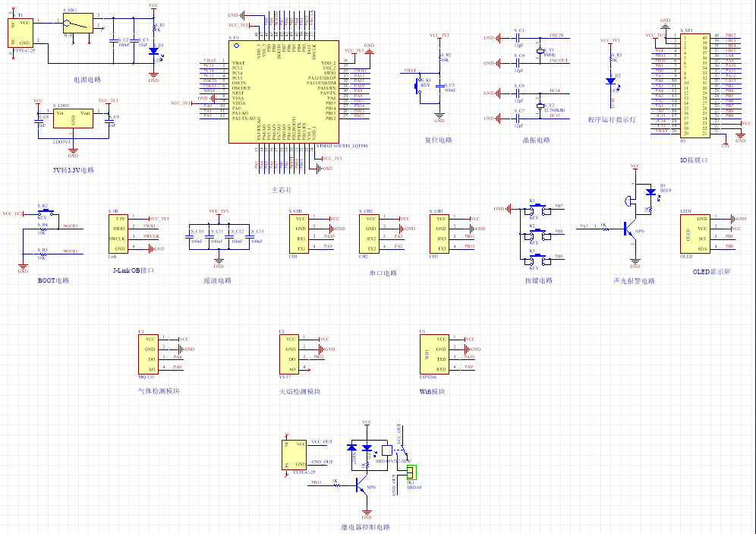Select the 8MHz crystal S_Y1
The image size is (756, 534).
pos(540,51)
